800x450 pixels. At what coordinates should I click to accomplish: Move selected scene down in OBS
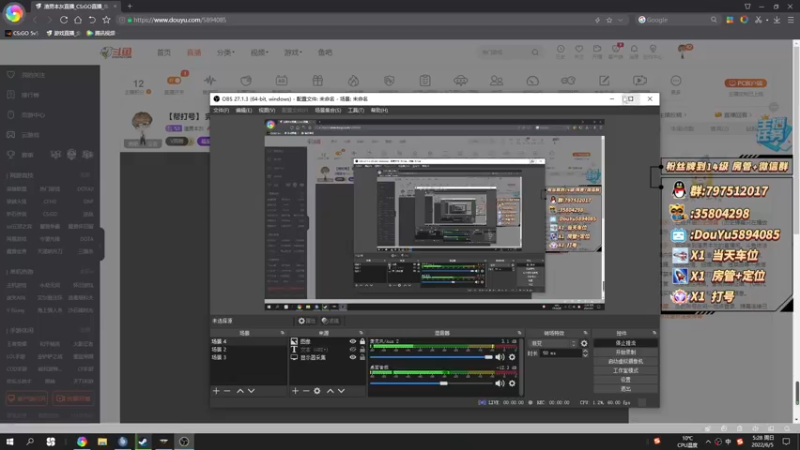[251, 391]
